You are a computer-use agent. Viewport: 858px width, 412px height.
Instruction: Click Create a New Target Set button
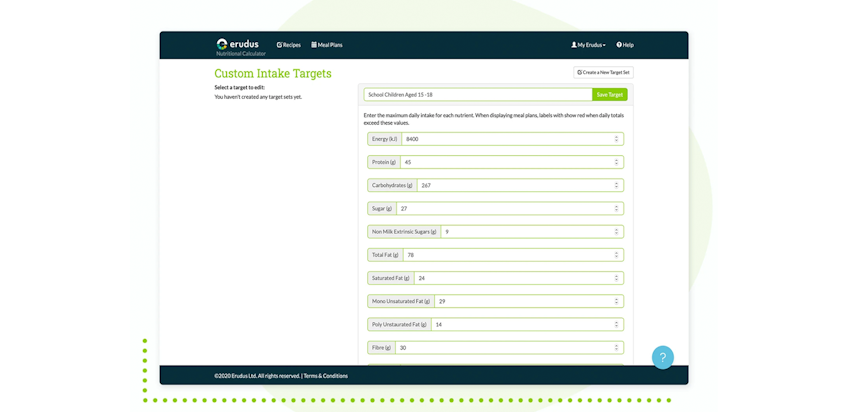[603, 72]
